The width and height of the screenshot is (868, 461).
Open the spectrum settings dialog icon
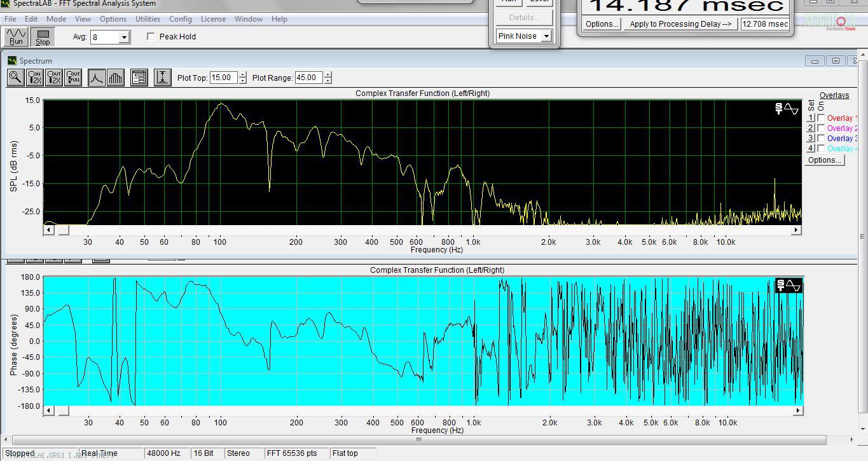pos(139,78)
